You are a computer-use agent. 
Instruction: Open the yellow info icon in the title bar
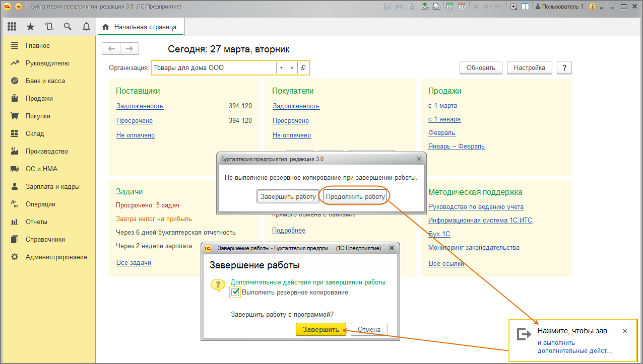592,7
